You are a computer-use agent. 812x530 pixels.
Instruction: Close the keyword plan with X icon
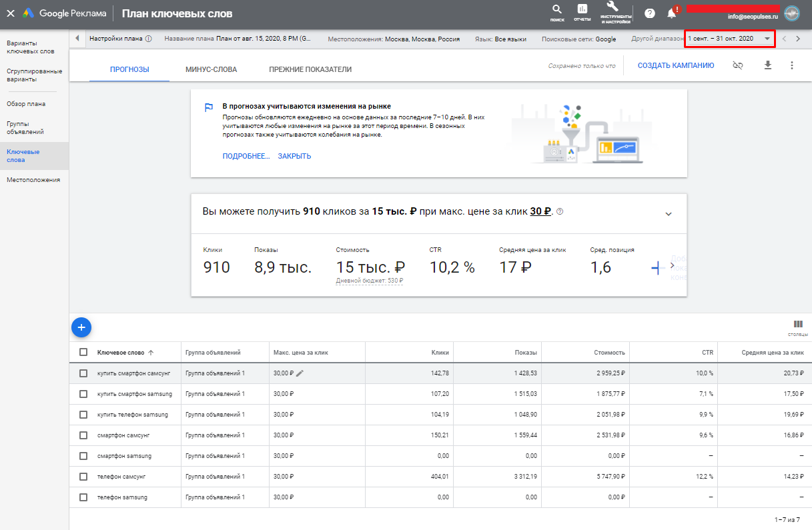point(11,13)
